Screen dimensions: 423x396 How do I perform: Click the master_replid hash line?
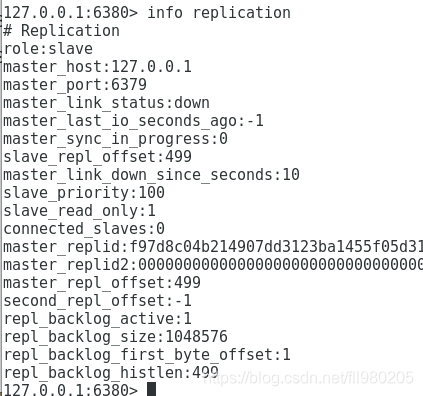tap(213, 247)
